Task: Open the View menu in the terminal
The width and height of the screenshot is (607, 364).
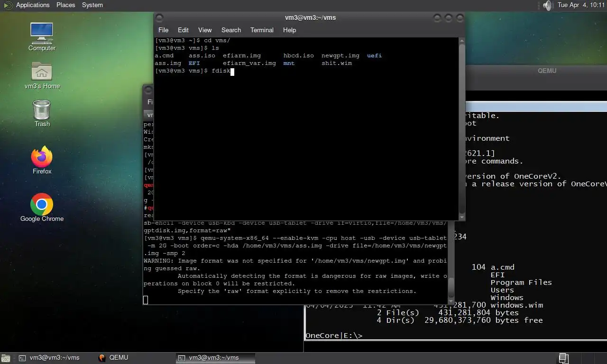Action: (205, 30)
